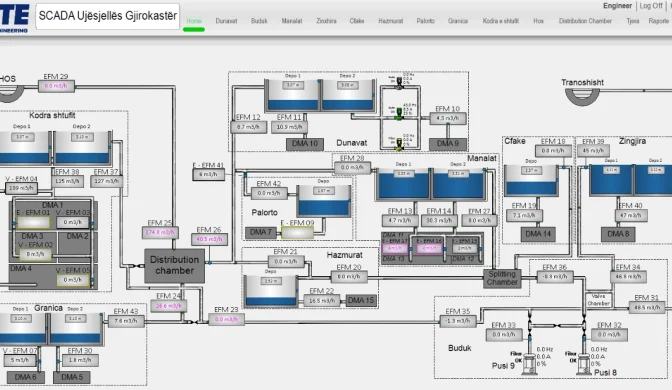Click the DMA 14 block
672x390 pixels.
(x=538, y=234)
